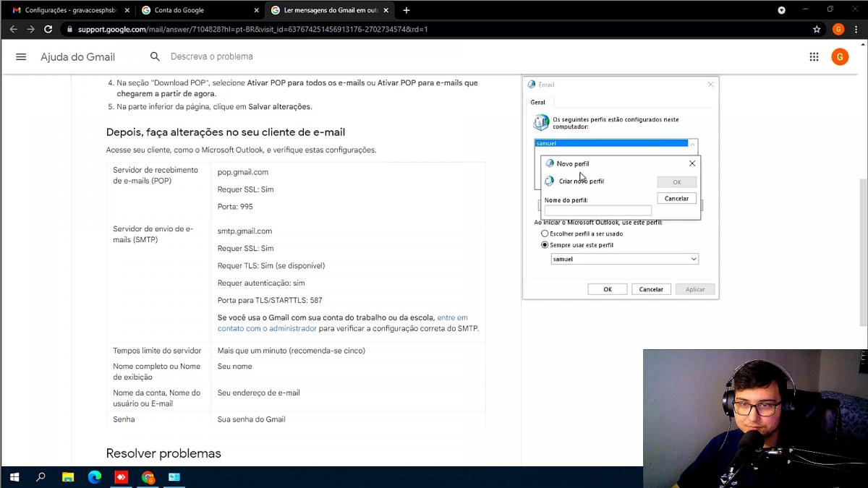Click the search magnifier icon in Gmail Help
The image size is (868, 488).
click(x=155, y=56)
